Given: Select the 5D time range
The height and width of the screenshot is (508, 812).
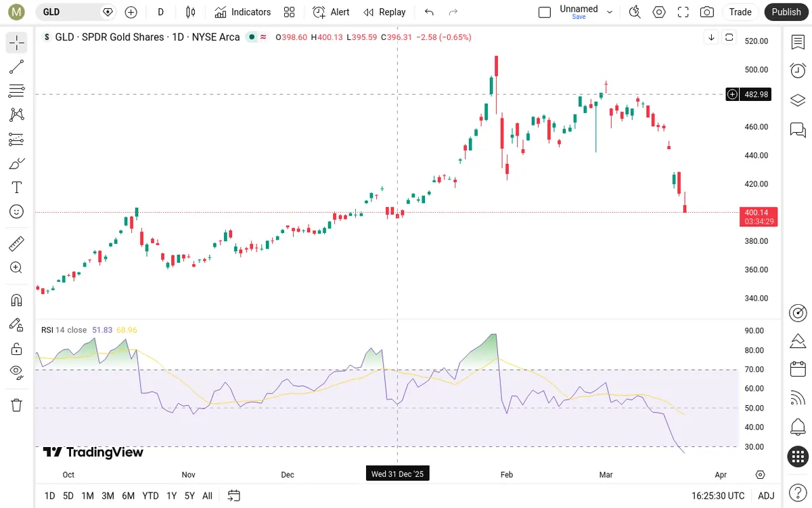Looking at the screenshot, I should point(68,496).
